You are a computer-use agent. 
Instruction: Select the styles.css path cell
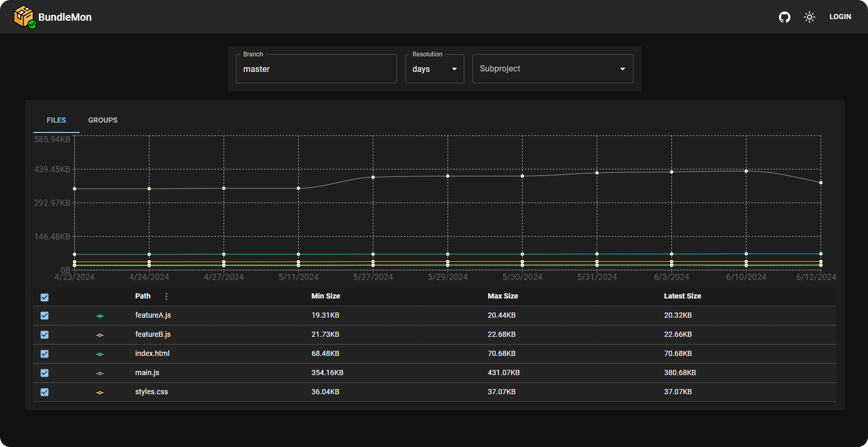(x=152, y=392)
